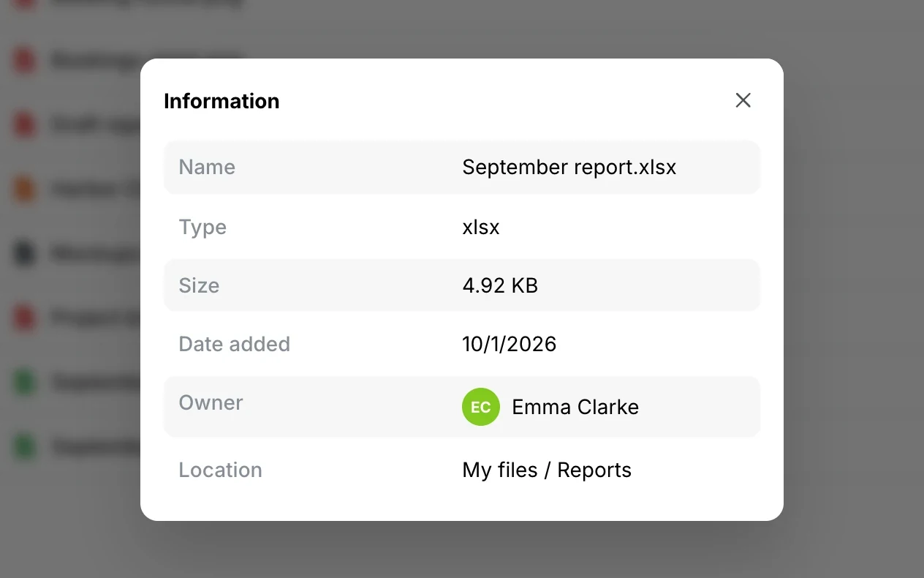This screenshot has width=924, height=578.
Task: Click the 'Owner' field label
Action: [211, 402]
